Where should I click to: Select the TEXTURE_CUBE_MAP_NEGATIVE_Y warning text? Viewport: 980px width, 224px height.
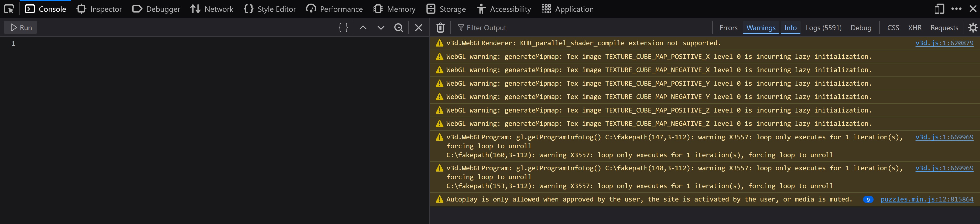coord(659,97)
